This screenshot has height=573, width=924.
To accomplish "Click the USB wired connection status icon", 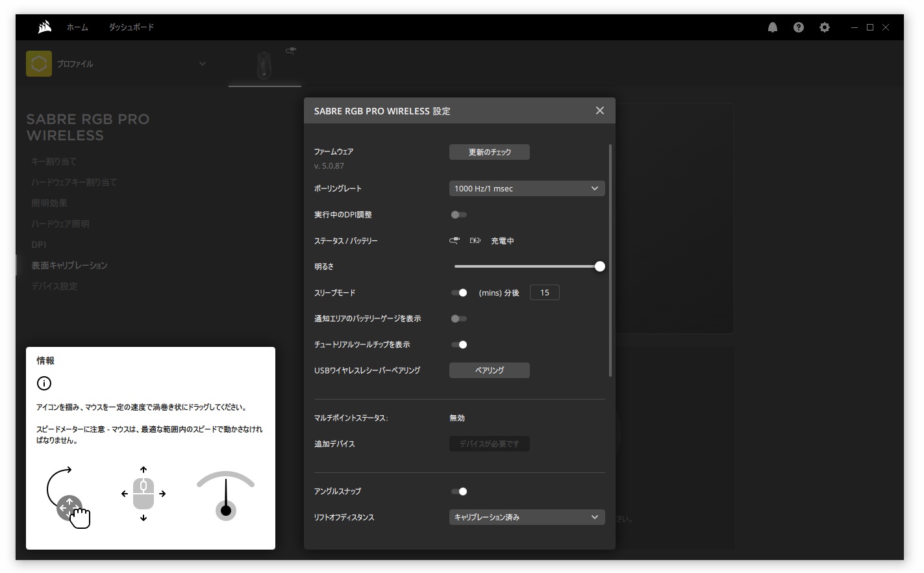I will tap(455, 240).
